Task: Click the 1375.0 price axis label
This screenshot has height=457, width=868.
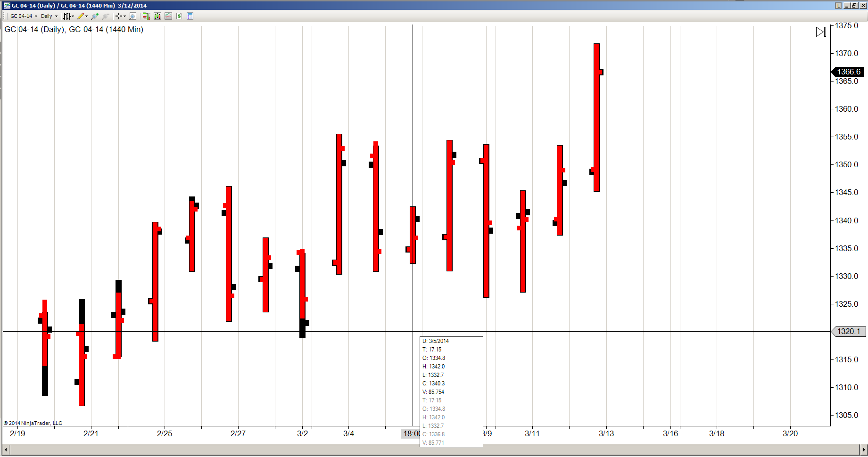Action: pos(847,25)
